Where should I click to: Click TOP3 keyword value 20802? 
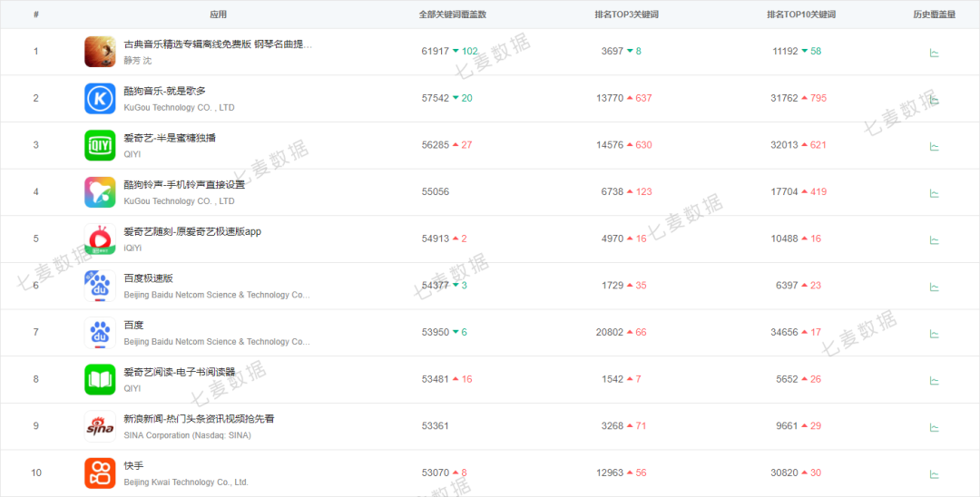610,332
